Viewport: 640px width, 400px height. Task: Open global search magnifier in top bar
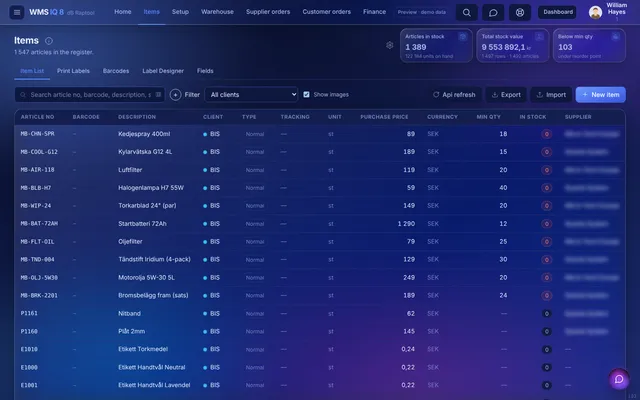tap(467, 12)
